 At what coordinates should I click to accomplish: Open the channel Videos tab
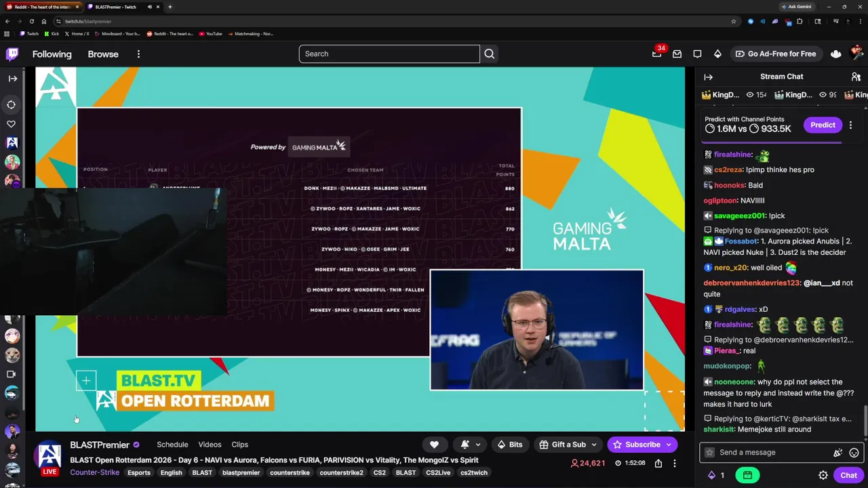pos(210,445)
